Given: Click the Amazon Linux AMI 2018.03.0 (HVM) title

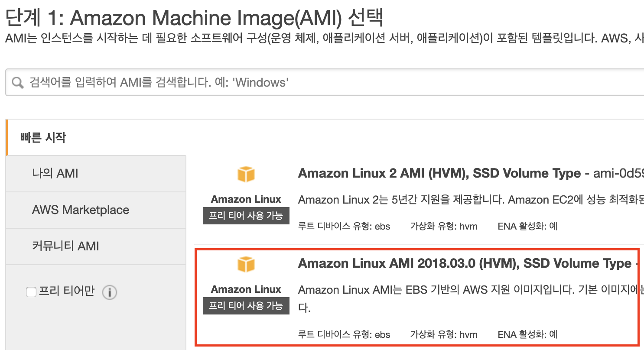Looking at the screenshot, I should [465, 264].
